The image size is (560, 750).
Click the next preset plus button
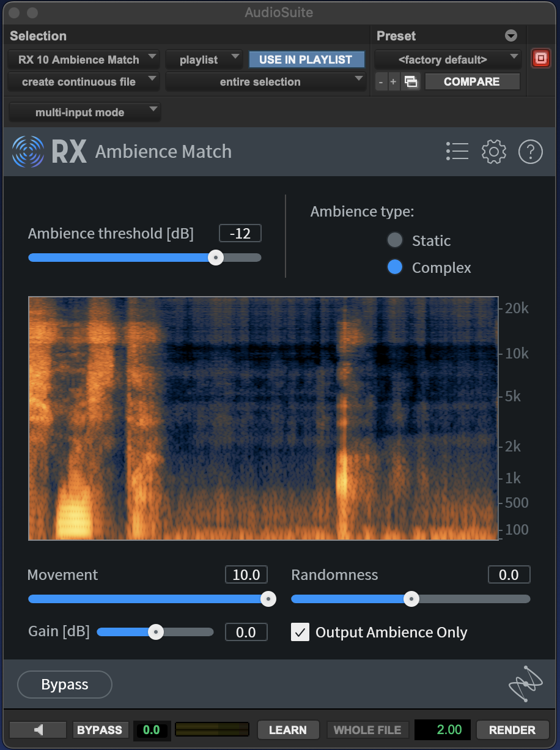pos(393,81)
